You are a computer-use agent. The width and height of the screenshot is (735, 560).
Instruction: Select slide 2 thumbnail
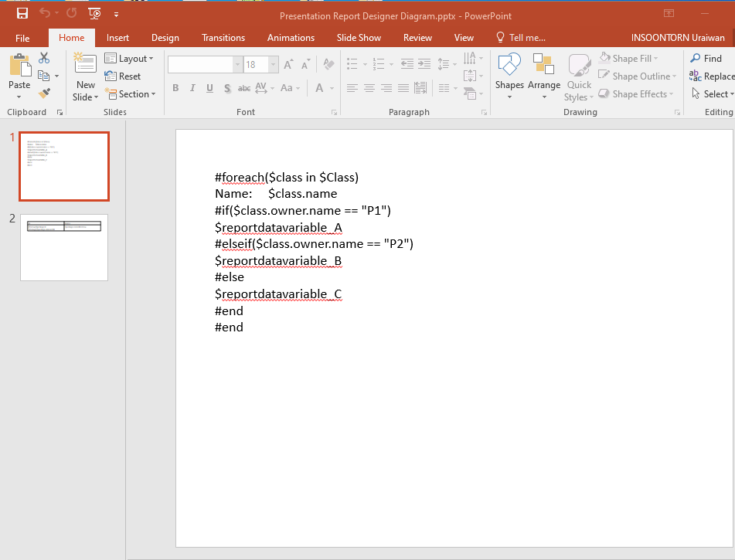click(64, 247)
